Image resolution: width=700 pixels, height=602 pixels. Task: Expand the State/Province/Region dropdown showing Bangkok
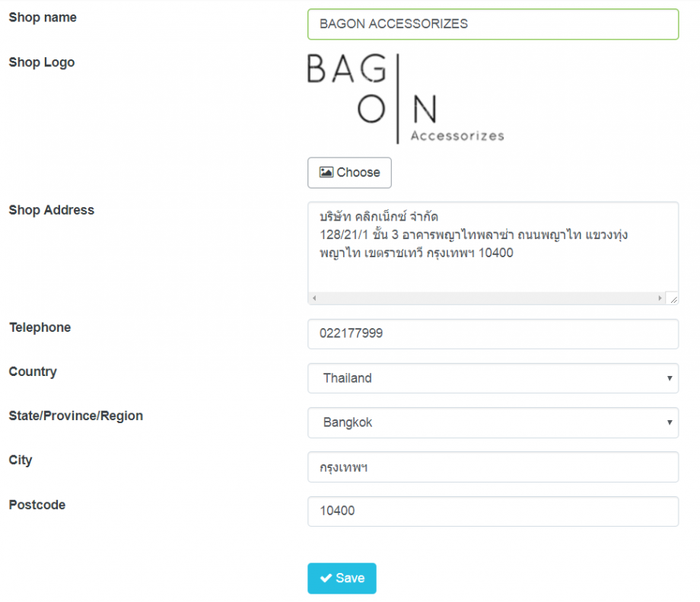tap(493, 422)
